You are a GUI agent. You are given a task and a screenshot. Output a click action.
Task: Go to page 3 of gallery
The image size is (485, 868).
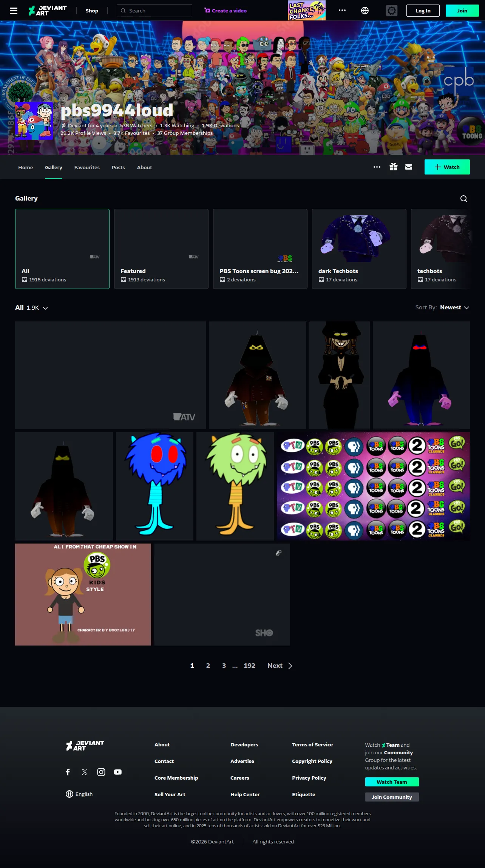(224, 666)
